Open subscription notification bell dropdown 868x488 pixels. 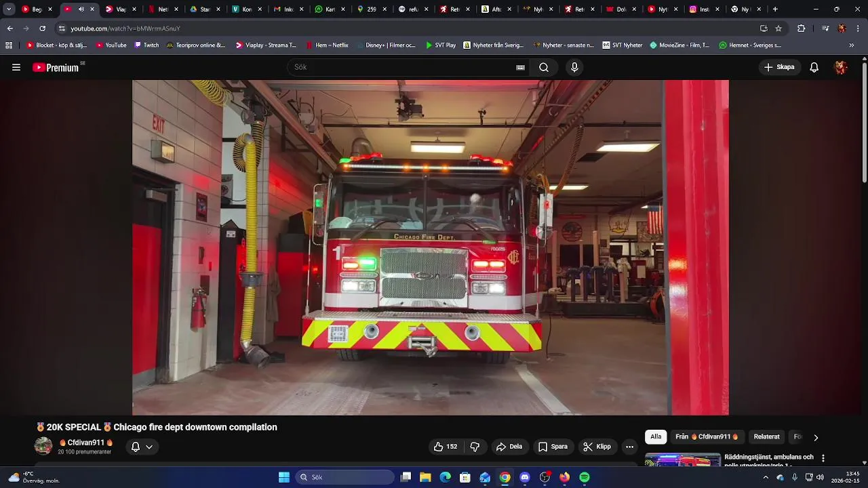tap(142, 447)
